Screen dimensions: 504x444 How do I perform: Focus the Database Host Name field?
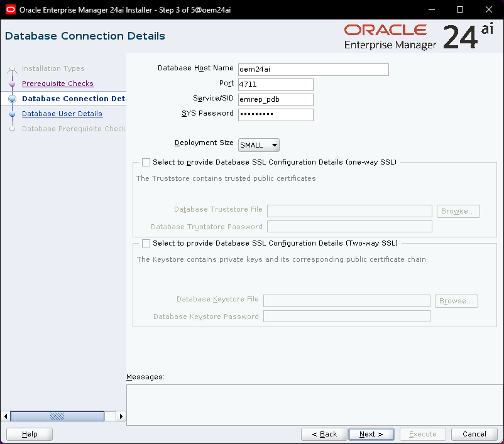click(313, 70)
